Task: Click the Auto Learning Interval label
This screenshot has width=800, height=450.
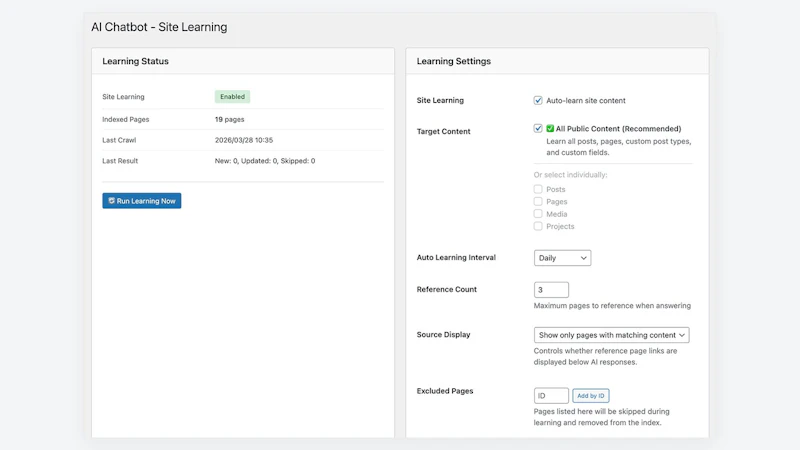Action: click(x=456, y=258)
